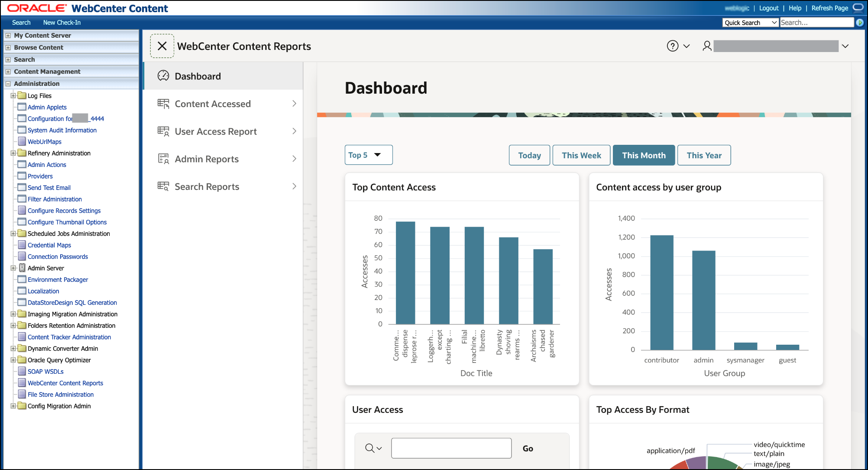Open WebCenter Content Reports link in tree
868x470 pixels.
65,383
